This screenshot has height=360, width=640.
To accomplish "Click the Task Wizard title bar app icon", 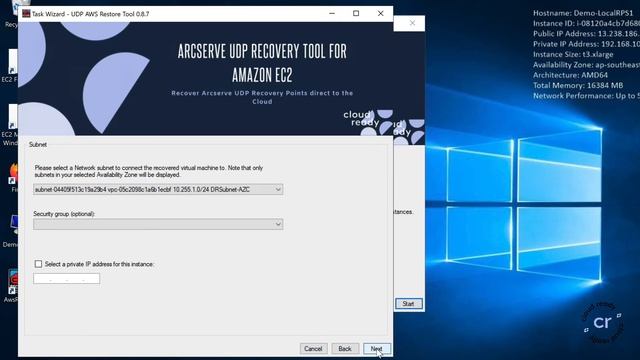I will click(26, 13).
